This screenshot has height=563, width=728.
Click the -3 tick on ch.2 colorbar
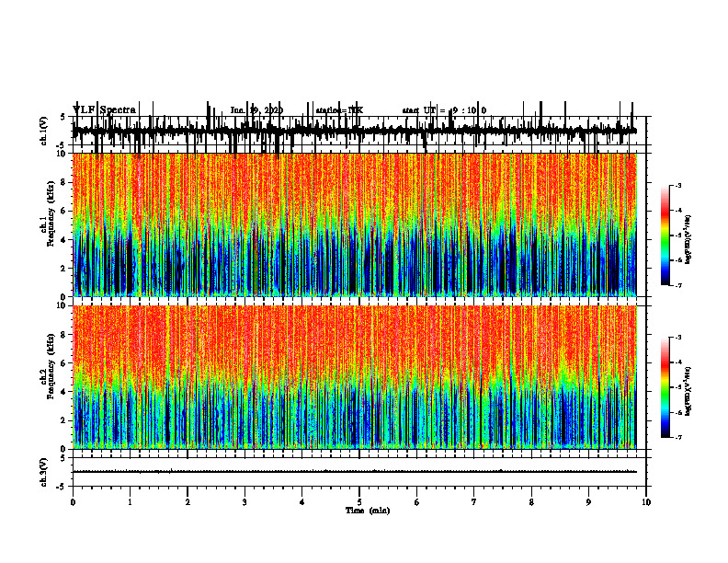click(677, 338)
